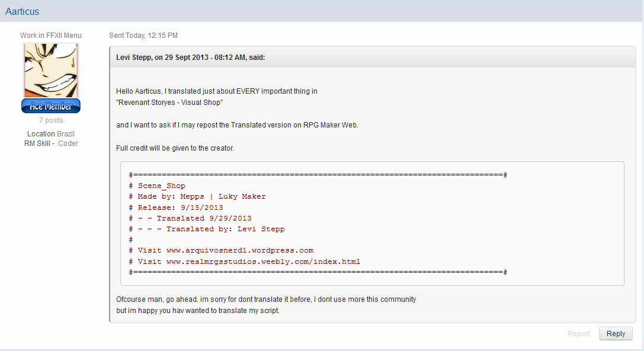
Task: Click the Translated by Levi Stepp line
Action: 207,229
